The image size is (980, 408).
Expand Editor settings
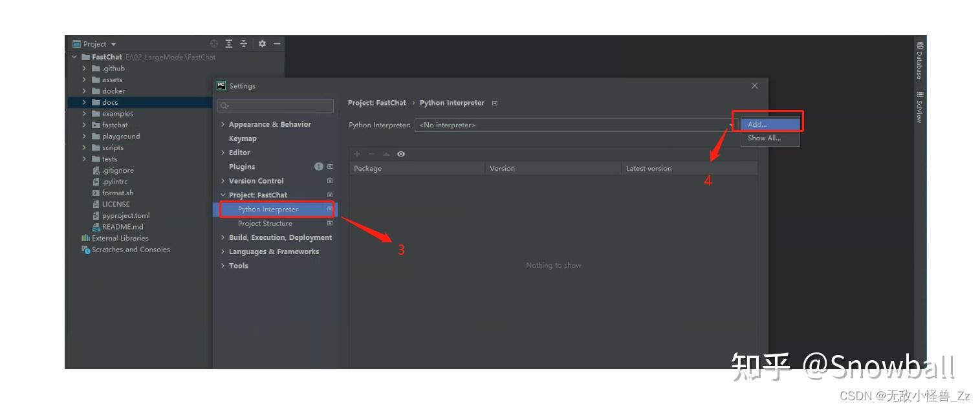(223, 153)
